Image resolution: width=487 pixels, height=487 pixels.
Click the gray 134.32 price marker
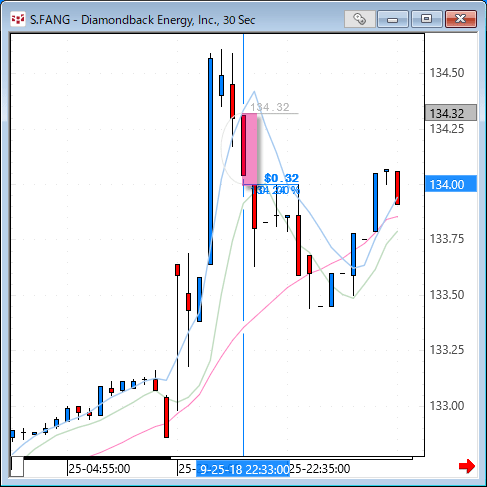pos(451,113)
